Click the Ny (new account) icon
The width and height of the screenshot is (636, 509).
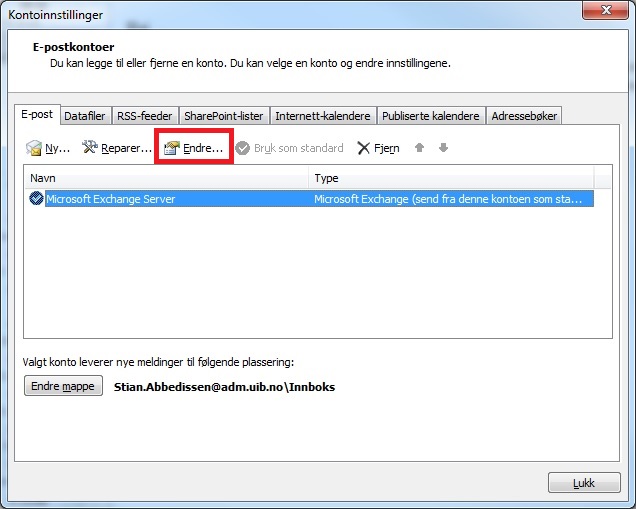[x=34, y=148]
